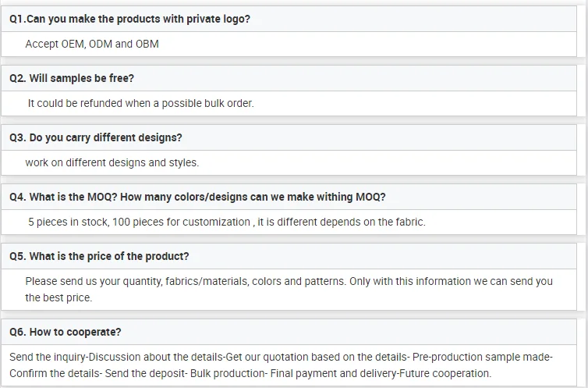
Task: Toggle the Q4 MOQ question row
Action: point(197,197)
